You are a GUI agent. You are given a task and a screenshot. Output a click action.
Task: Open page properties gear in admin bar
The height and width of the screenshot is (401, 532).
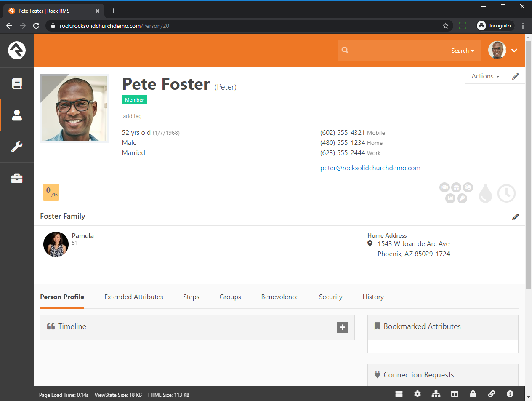coord(418,394)
